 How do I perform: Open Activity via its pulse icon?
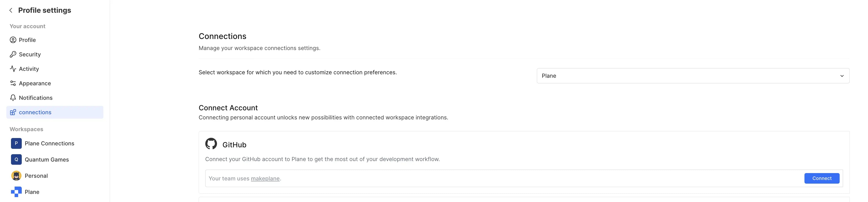pyautogui.click(x=13, y=69)
